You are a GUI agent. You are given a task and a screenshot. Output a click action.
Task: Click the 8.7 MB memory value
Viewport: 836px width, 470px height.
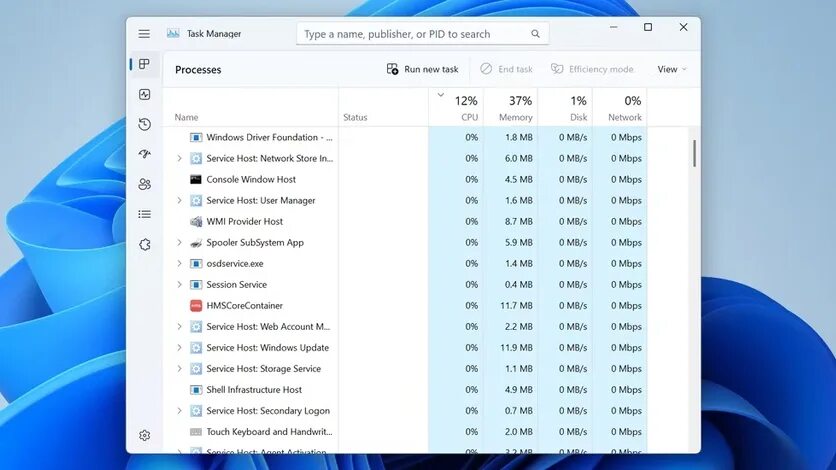(519, 222)
